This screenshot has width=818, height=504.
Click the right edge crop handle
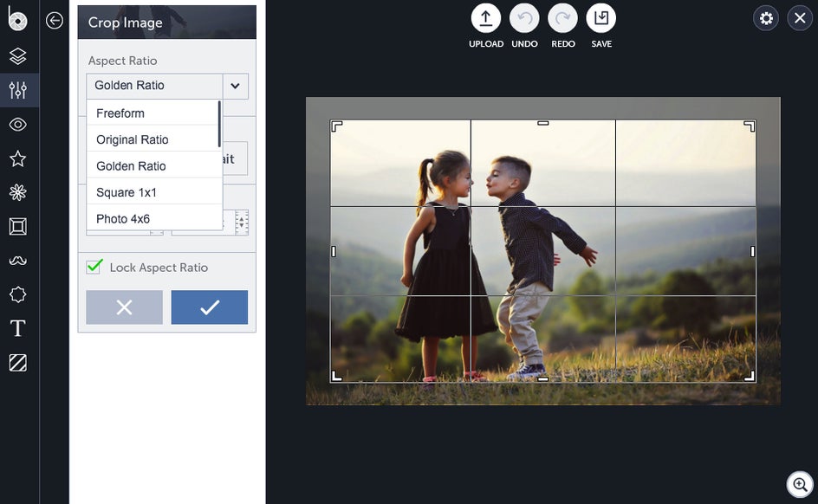[x=752, y=252]
